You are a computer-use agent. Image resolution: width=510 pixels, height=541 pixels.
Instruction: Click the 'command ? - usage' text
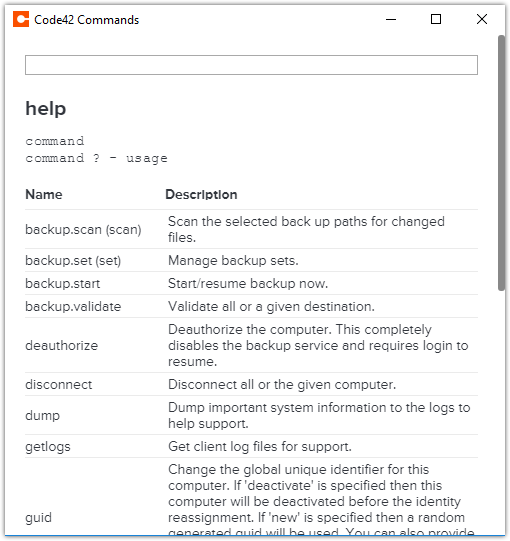coord(97,158)
